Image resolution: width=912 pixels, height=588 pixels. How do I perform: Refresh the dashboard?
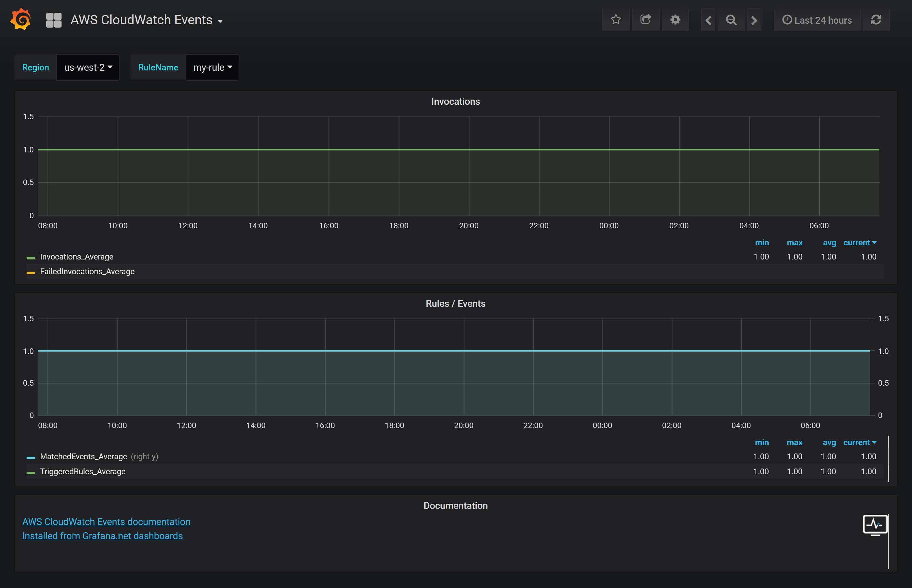(876, 20)
